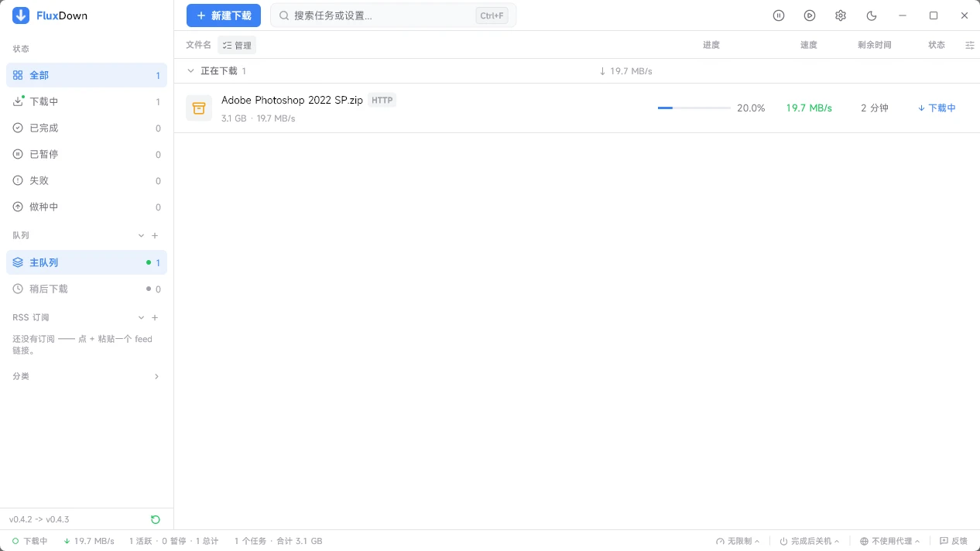
Task: Open the 稍后下载 queue
Action: coord(87,289)
